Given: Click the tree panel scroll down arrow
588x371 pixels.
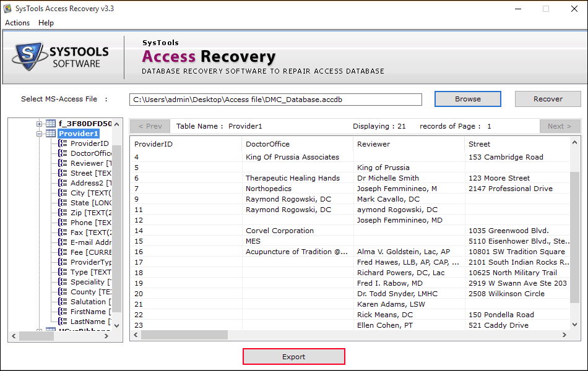Looking at the screenshot, I should point(116,326).
